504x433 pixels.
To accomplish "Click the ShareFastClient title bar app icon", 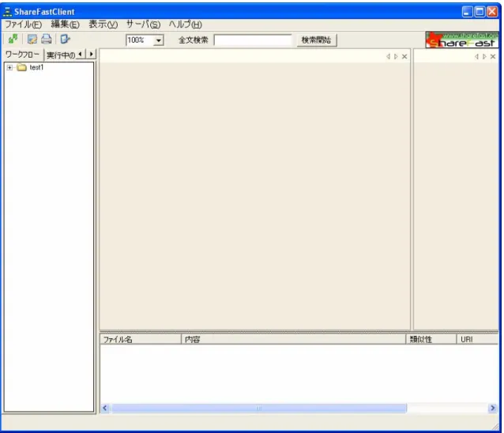I will click(7, 12).
